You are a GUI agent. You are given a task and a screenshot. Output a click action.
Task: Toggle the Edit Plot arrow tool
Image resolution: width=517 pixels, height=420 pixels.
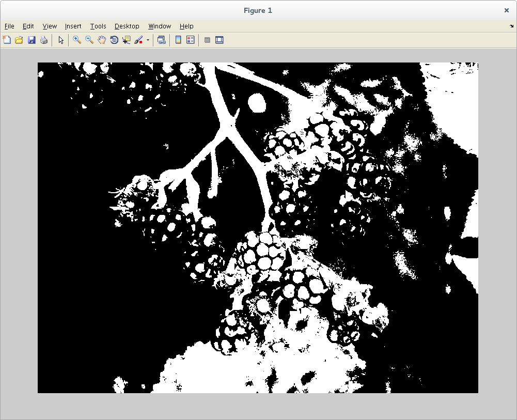coord(61,40)
